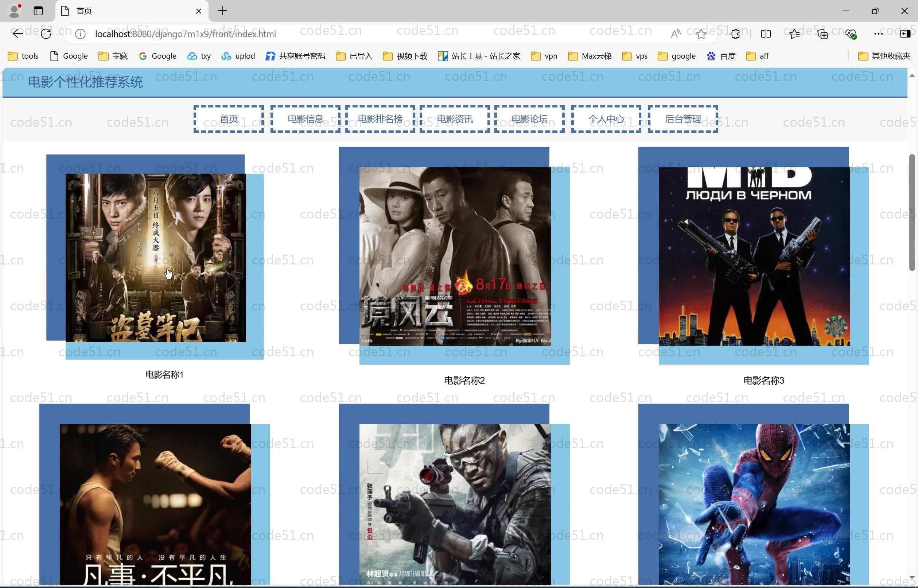
Task: Open the Google page bookmark
Action: [69, 56]
